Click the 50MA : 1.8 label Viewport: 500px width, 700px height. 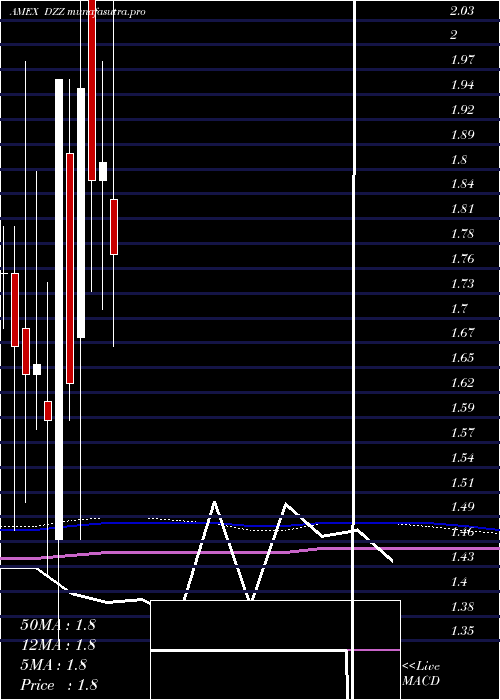click(58, 625)
